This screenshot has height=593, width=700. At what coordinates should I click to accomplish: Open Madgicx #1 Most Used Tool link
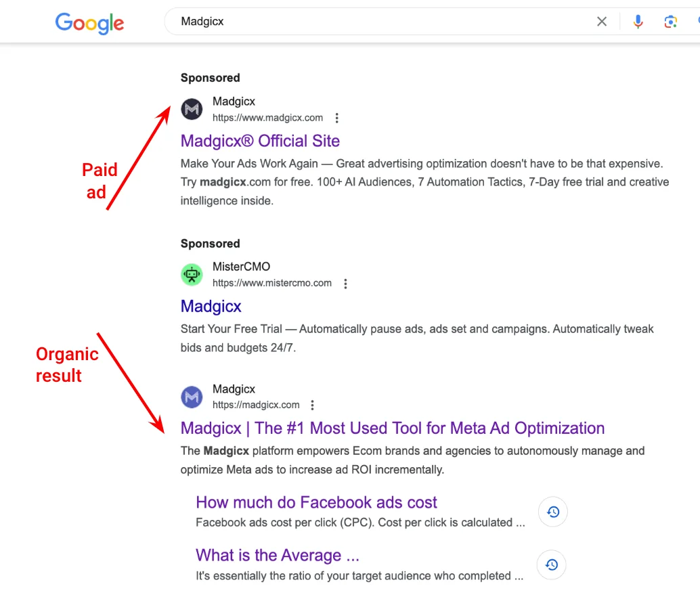point(393,429)
